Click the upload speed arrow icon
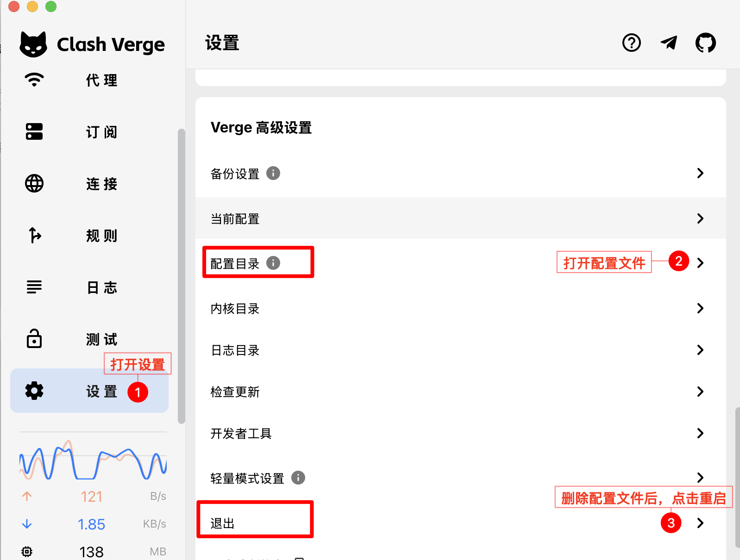The width and height of the screenshot is (740, 560). point(27,496)
